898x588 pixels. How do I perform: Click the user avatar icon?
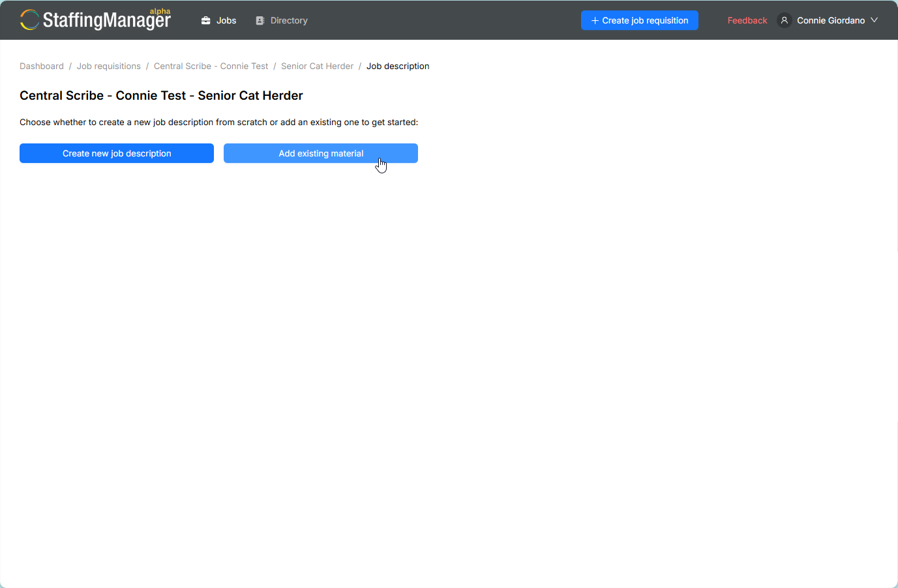point(785,20)
